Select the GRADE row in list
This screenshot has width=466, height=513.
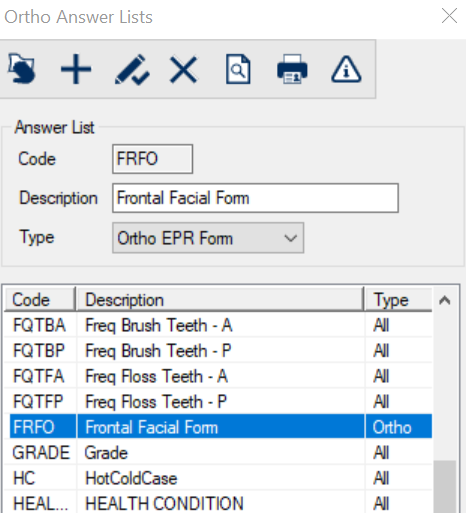[218, 453]
